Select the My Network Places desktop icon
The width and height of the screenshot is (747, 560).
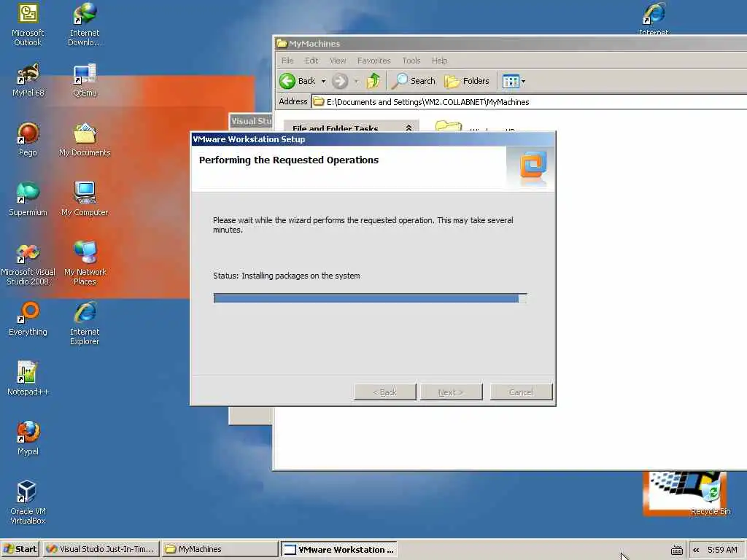[x=85, y=264]
